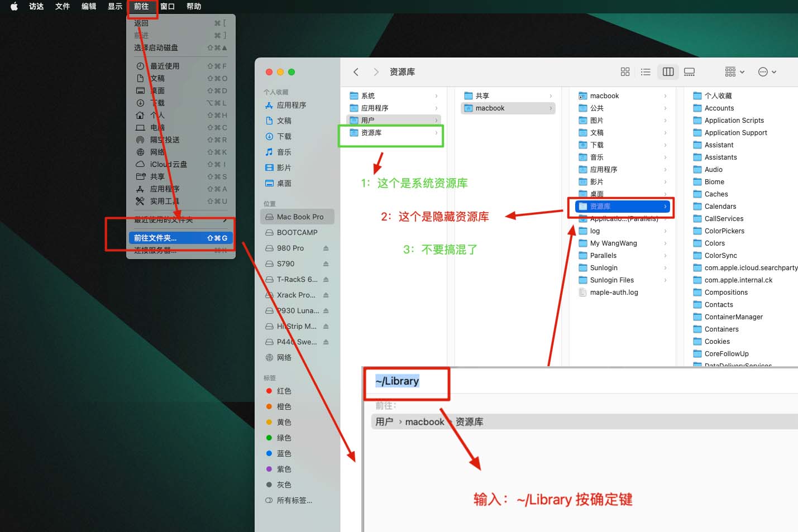Screen dimensions: 798x532
Task: Select 音乐 in the Finder sidebar
Action: 284,151
